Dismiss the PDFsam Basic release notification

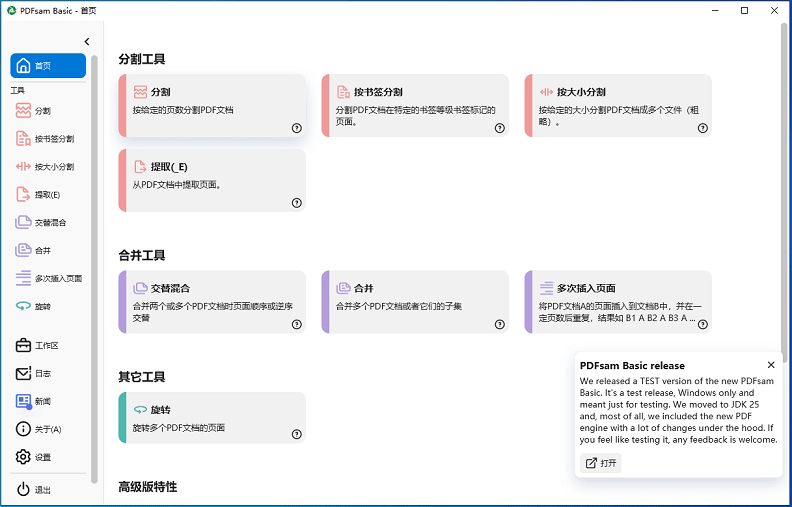point(771,365)
